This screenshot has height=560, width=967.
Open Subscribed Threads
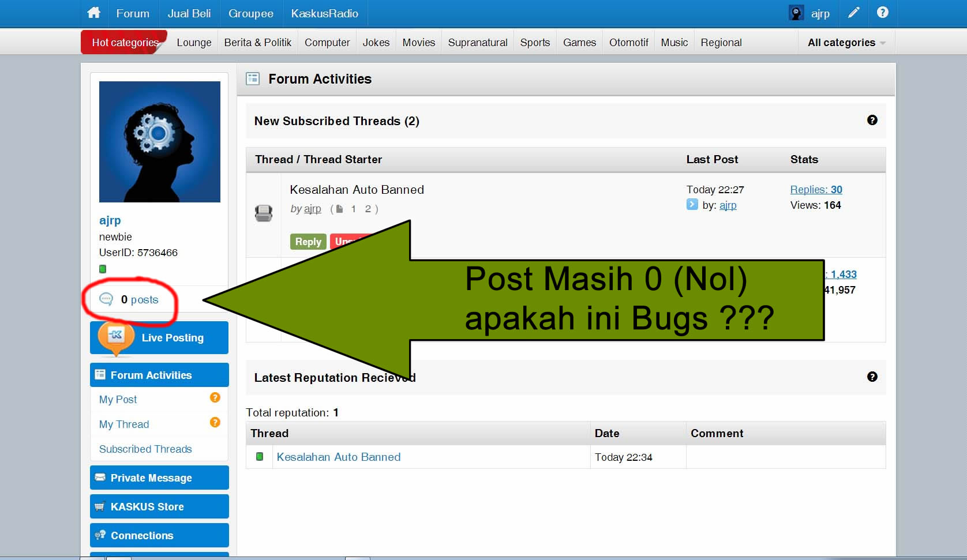click(145, 449)
